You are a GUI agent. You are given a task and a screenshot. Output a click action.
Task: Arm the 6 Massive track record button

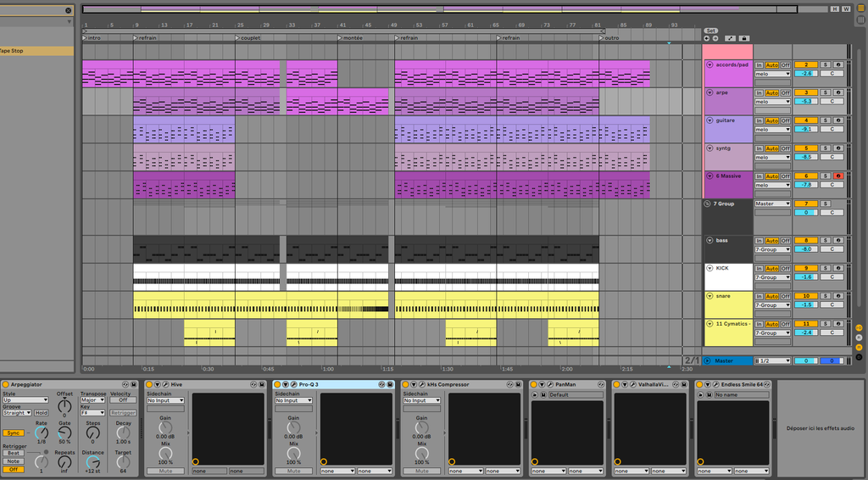coord(838,176)
